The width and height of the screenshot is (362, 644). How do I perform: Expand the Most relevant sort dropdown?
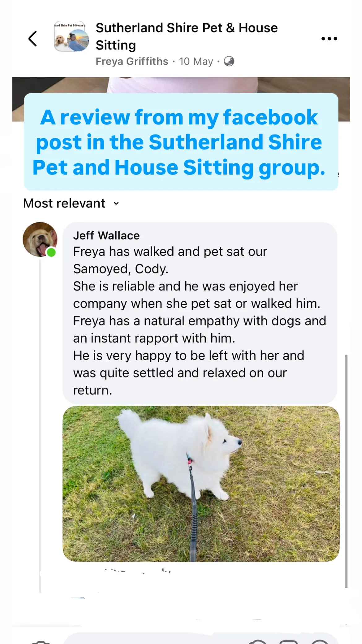pos(71,203)
